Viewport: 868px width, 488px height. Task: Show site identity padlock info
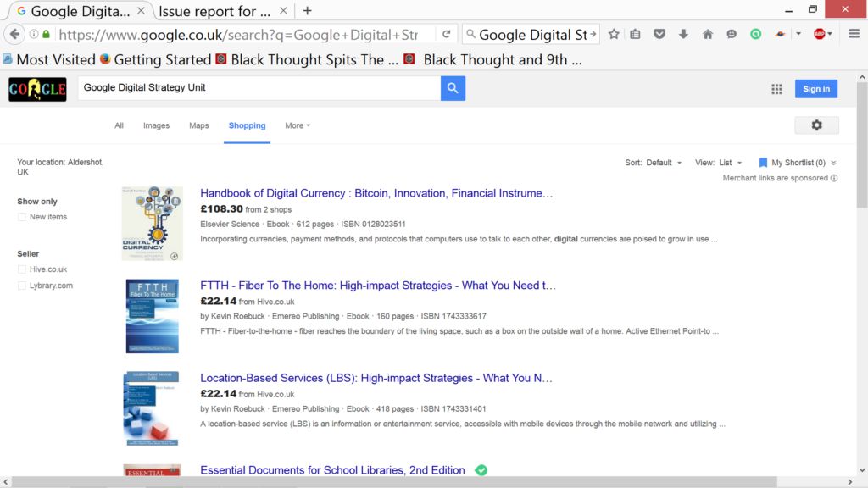[x=47, y=34]
